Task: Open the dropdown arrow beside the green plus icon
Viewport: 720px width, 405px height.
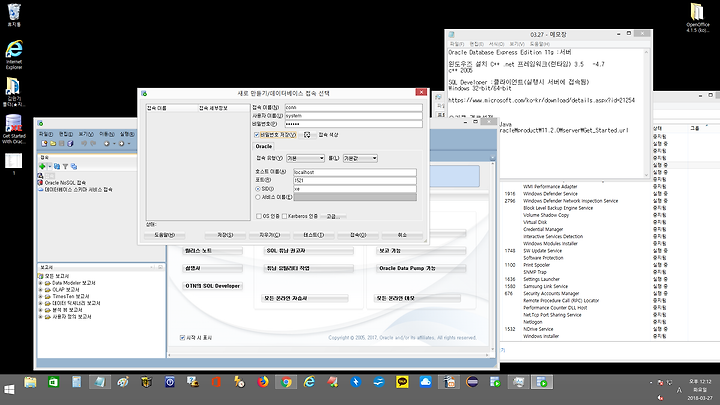Action: point(49,166)
